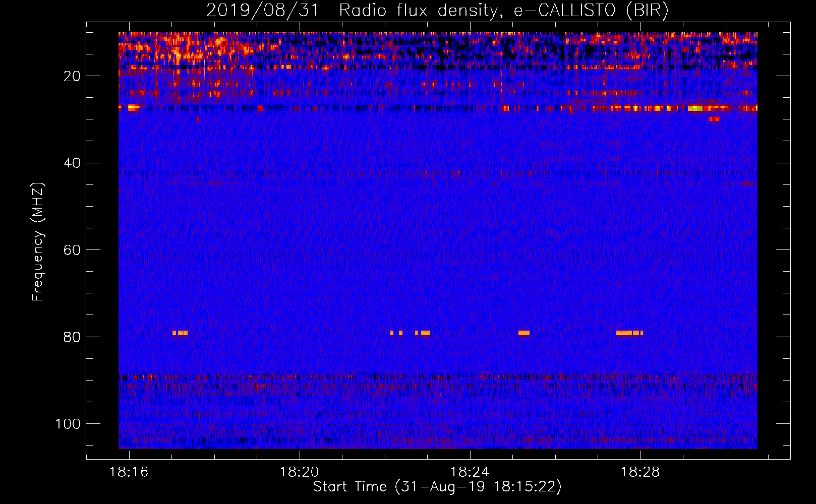Click the '80' frequency tick label

[x=72, y=337]
